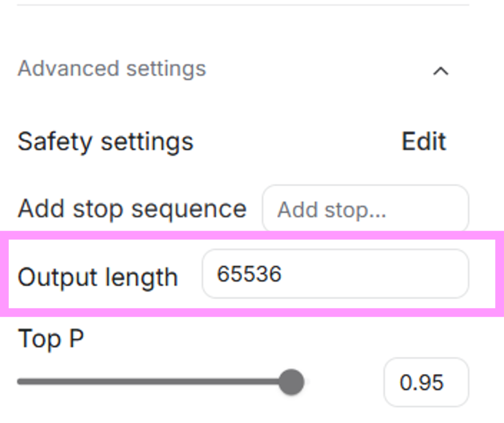504x423 pixels.
Task: Click the up arrow beside Advanced settings
Action: coord(441,71)
